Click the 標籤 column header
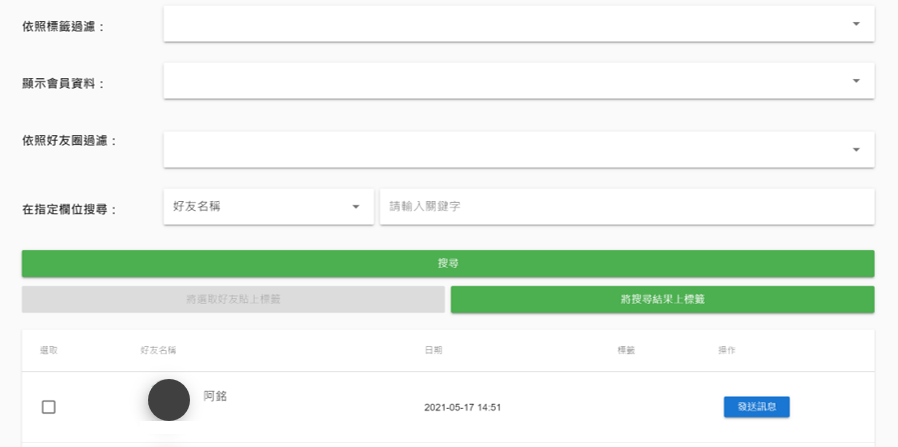Image resolution: width=898 pixels, height=447 pixels. point(626,350)
